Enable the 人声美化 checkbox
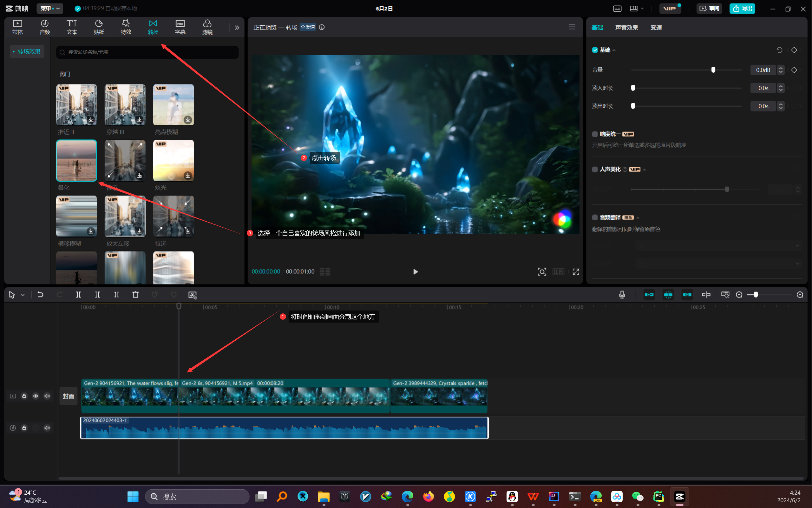 pyautogui.click(x=595, y=169)
